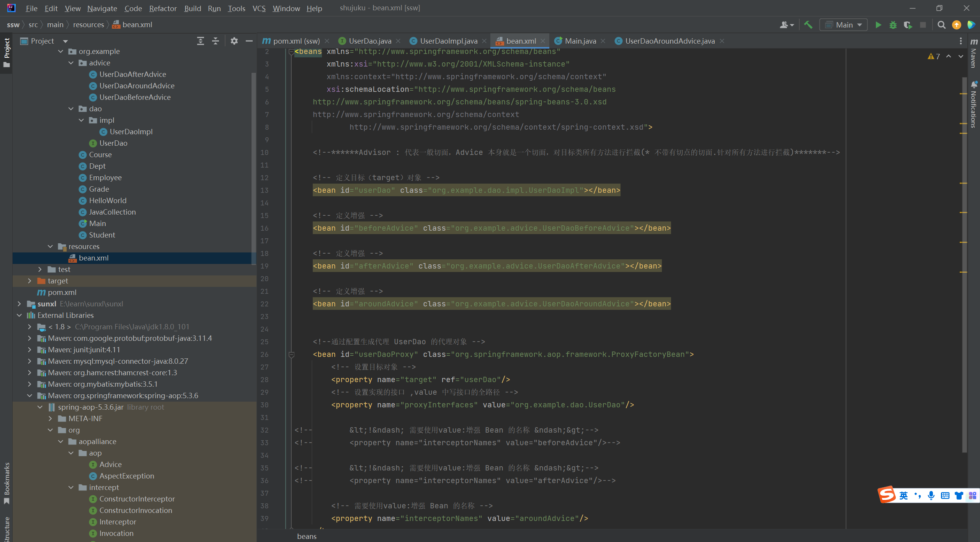Click the Build project hammer icon
980x542 pixels.
(x=808, y=25)
